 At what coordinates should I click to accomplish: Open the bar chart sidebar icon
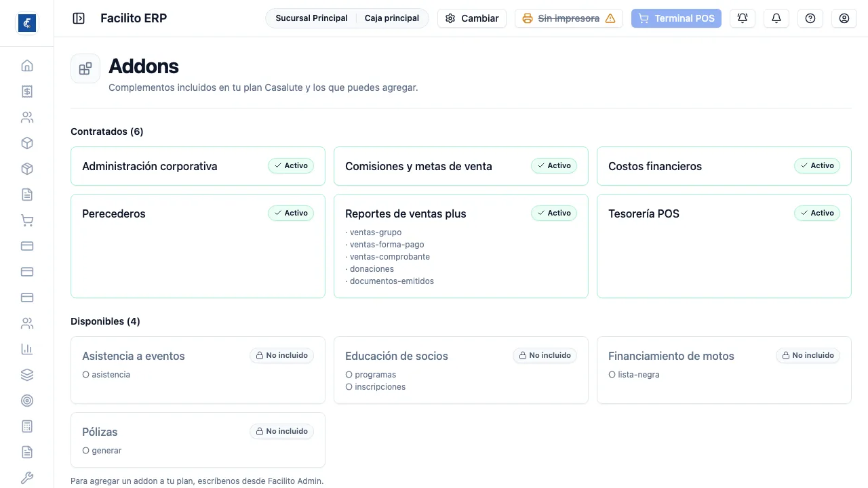pos(27,349)
